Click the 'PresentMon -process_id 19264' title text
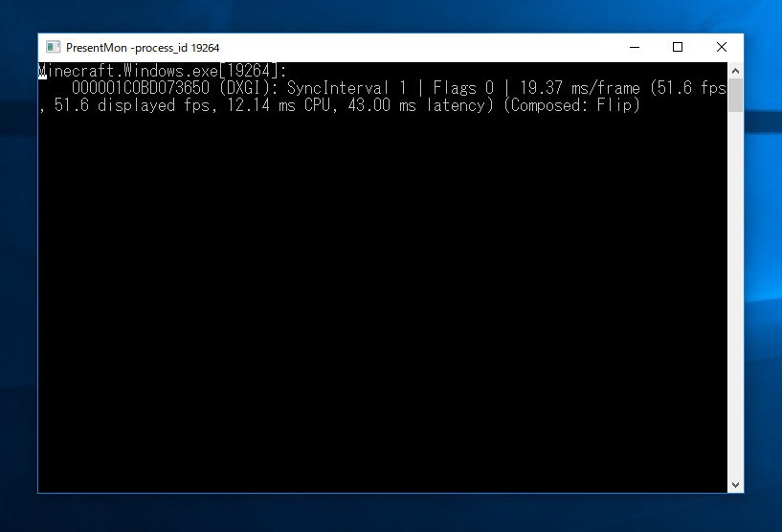 pos(143,48)
